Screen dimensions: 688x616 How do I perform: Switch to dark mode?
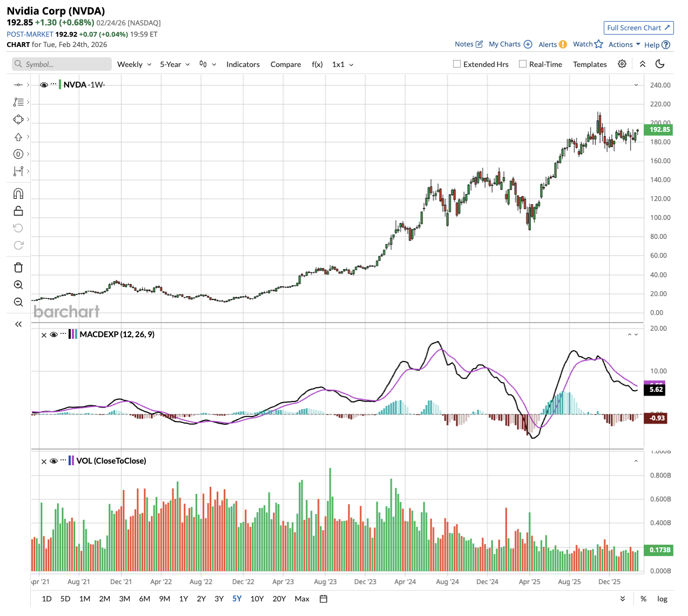(x=660, y=64)
